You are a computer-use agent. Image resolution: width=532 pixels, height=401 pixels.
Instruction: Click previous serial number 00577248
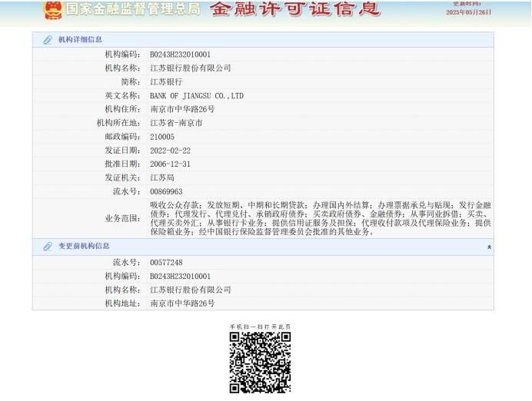pyautogui.click(x=166, y=263)
